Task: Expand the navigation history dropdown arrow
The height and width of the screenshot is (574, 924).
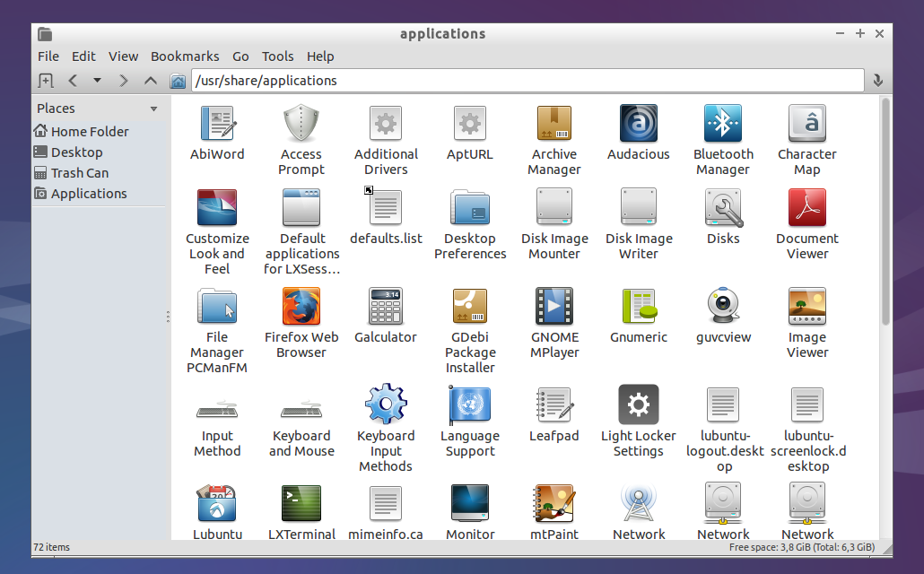Action: click(x=97, y=80)
